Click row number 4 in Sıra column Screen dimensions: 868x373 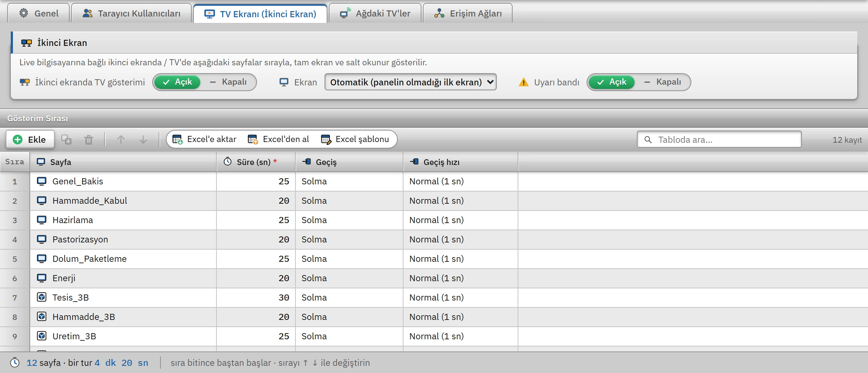pos(15,240)
